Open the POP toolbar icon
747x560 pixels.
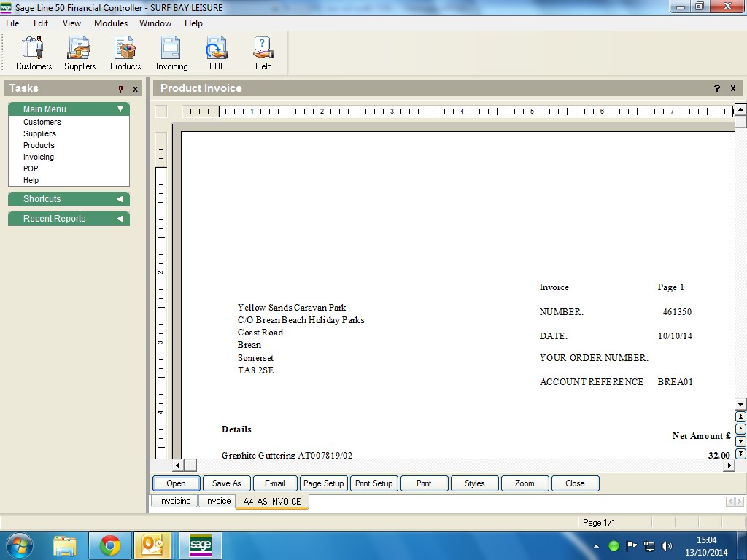point(217,53)
